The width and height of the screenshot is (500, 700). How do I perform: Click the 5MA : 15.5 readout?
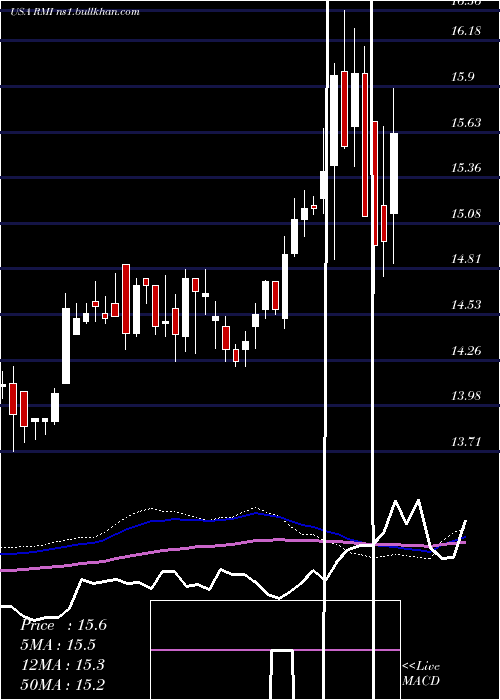pos(59,645)
